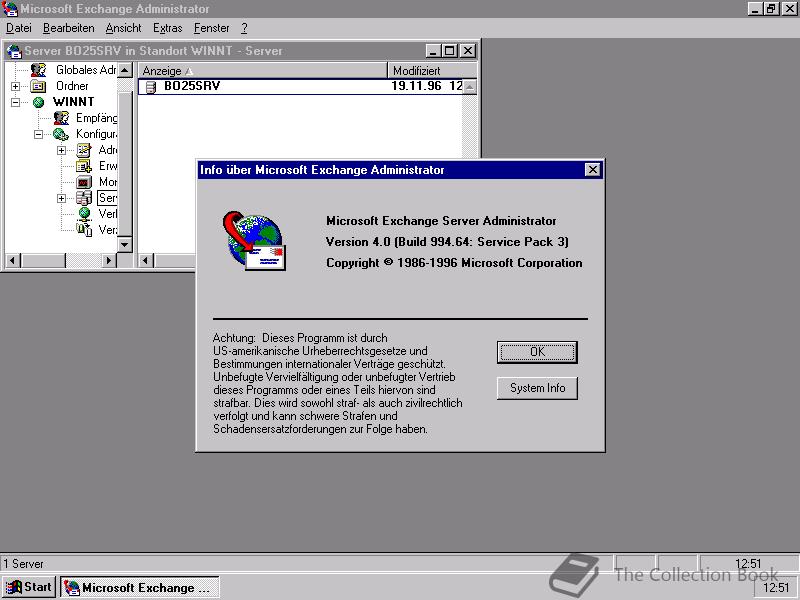Image resolution: width=800 pixels, height=600 pixels.
Task: Click tree pane scroll up arrow
Action: pos(125,70)
